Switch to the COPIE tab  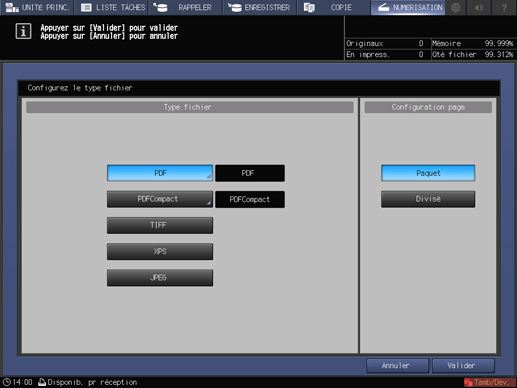pyautogui.click(x=333, y=7)
